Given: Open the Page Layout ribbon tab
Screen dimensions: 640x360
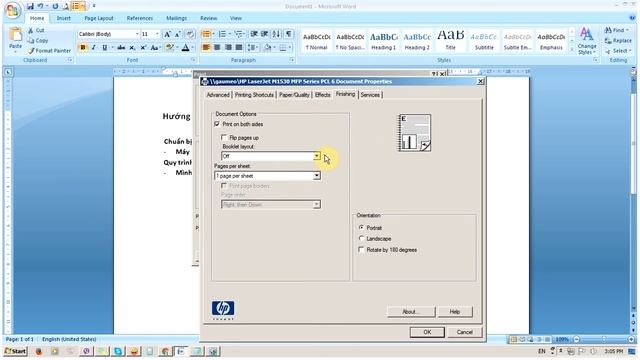Looking at the screenshot, I should [x=99, y=18].
